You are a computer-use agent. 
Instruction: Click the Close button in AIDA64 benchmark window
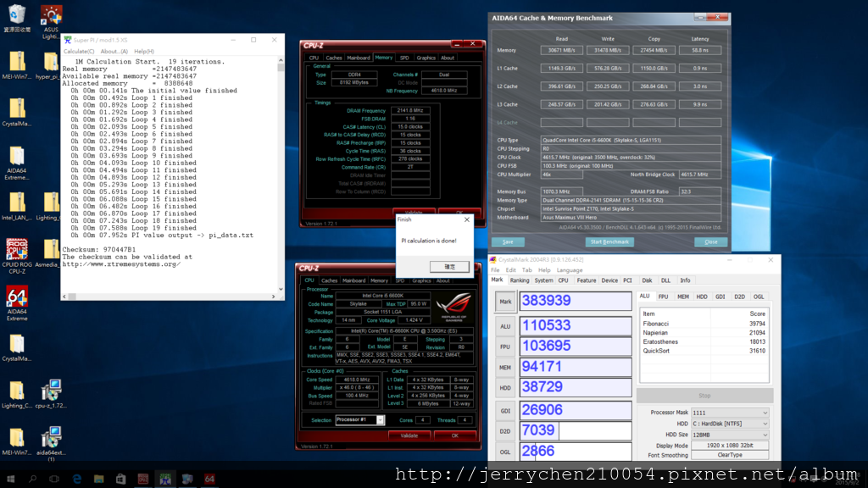pos(711,241)
